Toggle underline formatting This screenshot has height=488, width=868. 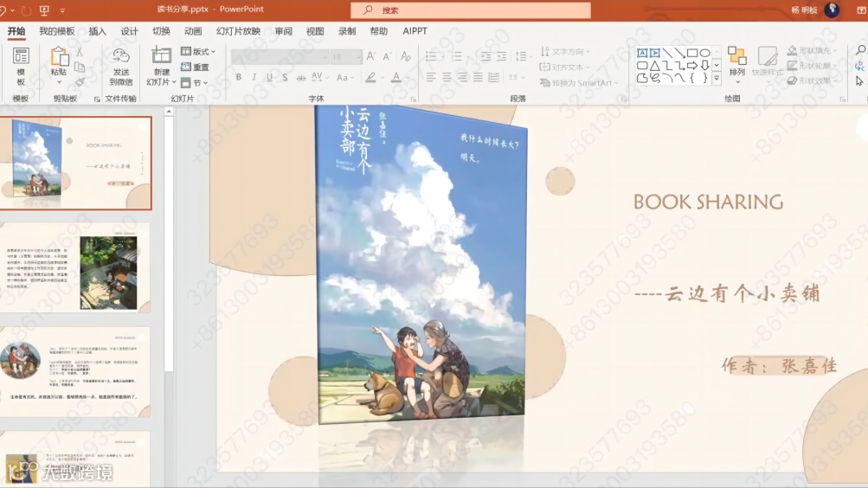click(x=270, y=78)
